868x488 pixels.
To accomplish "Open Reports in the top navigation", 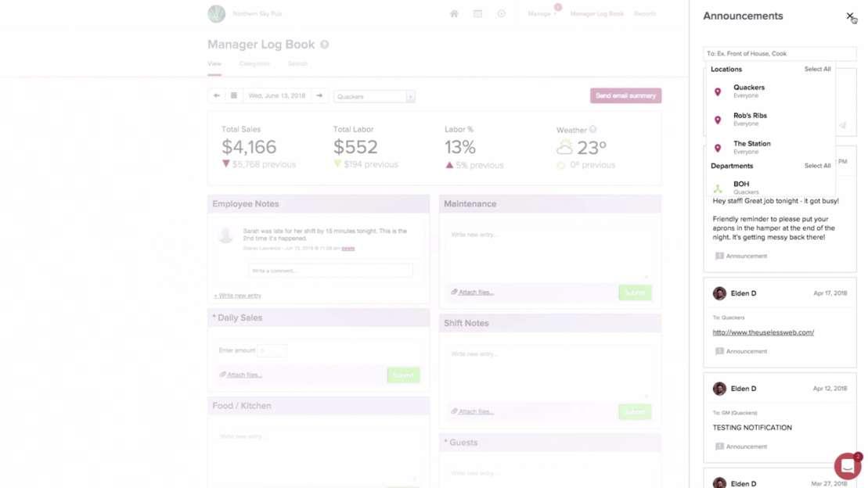I will [645, 14].
